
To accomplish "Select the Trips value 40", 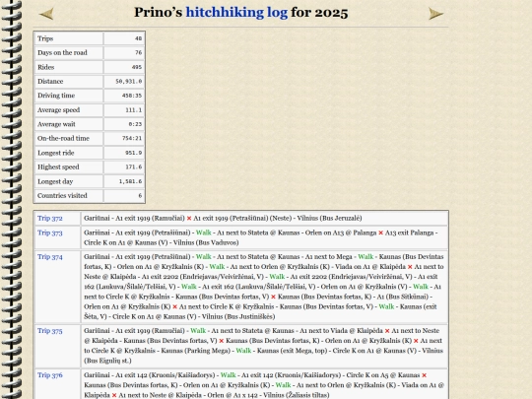I will point(138,38).
